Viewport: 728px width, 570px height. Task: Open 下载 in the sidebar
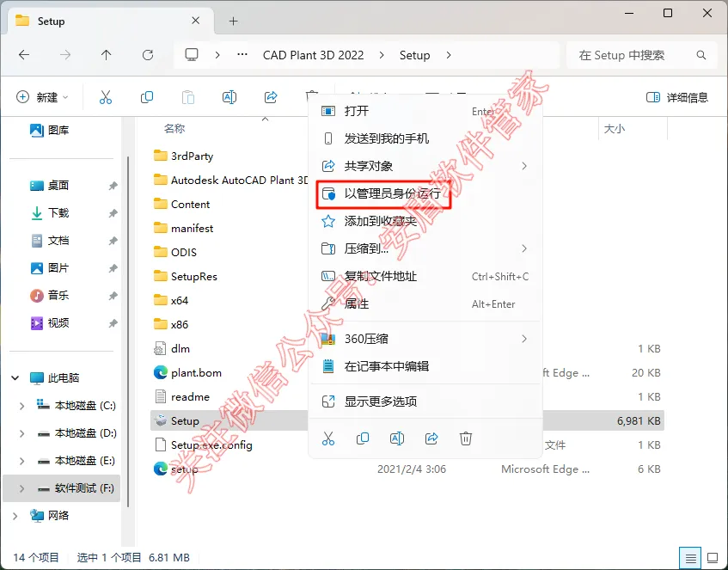(x=50, y=212)
